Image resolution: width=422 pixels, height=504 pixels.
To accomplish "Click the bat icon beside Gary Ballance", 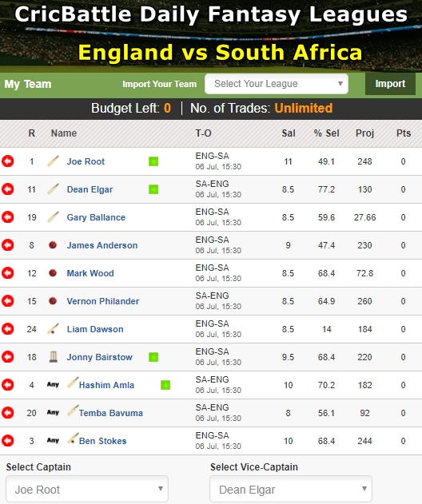I will 53,217.
